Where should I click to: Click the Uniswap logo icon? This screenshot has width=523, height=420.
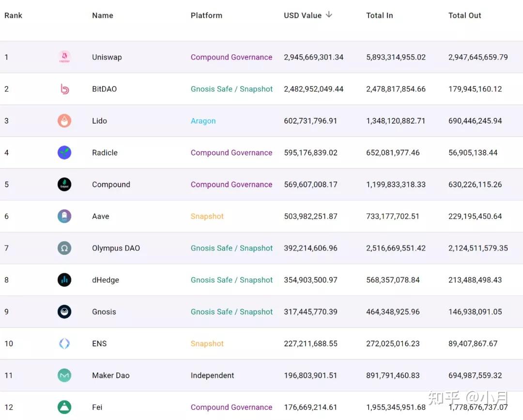click(x=64, y=57)
